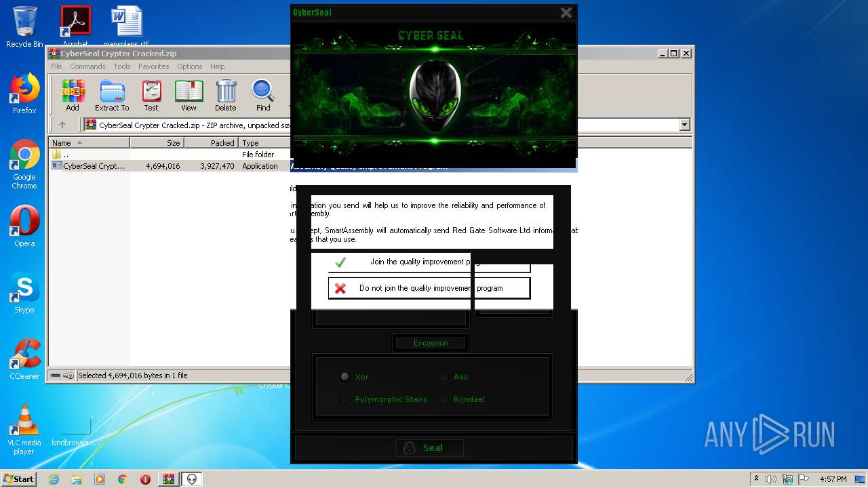Click the Test archive toolbar icon
This screenshot has width=868, height=488.
(151, 96)
